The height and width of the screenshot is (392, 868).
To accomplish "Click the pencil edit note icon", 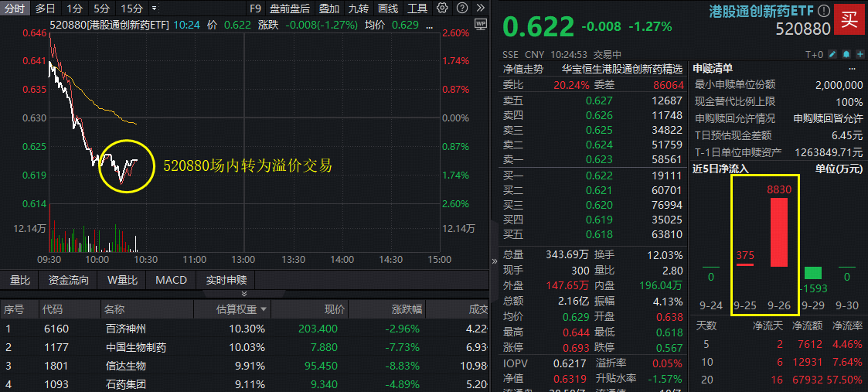I will point(832,54).
